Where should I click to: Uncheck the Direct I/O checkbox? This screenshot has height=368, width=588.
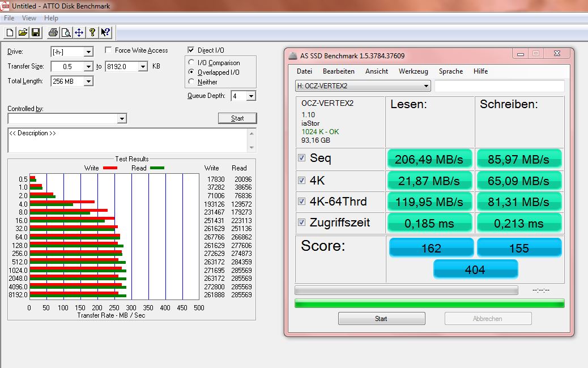pyautogui.click(x=191, y=50)
